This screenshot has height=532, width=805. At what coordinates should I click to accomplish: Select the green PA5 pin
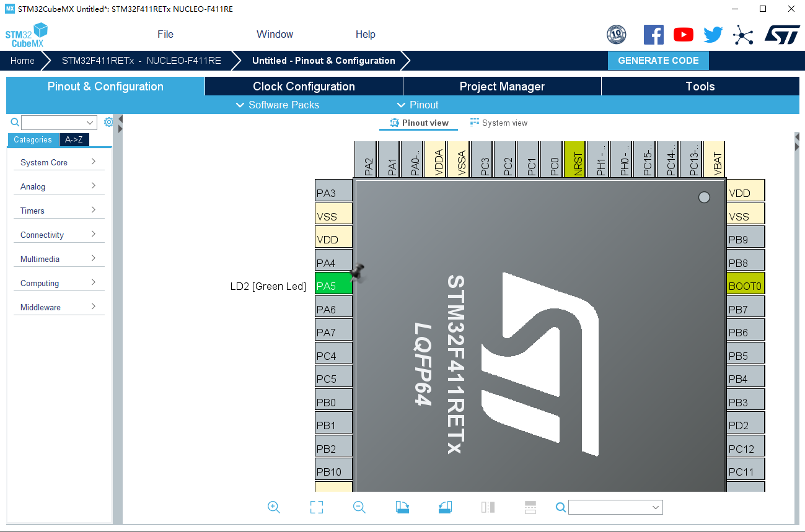point(333,286)
